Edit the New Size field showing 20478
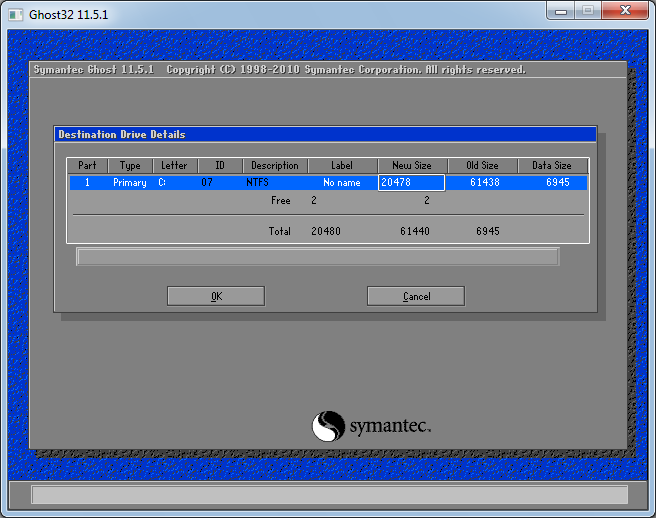 coord(411,182)
